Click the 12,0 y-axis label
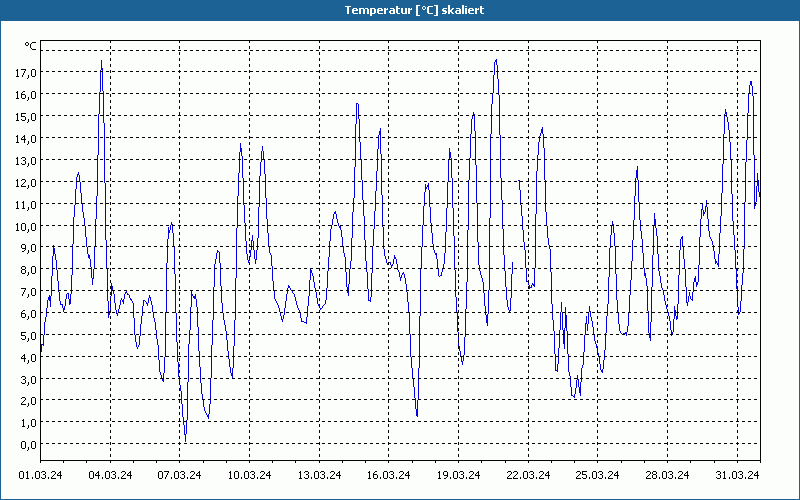This screenshot has width=800, height=500. [26, 182]
